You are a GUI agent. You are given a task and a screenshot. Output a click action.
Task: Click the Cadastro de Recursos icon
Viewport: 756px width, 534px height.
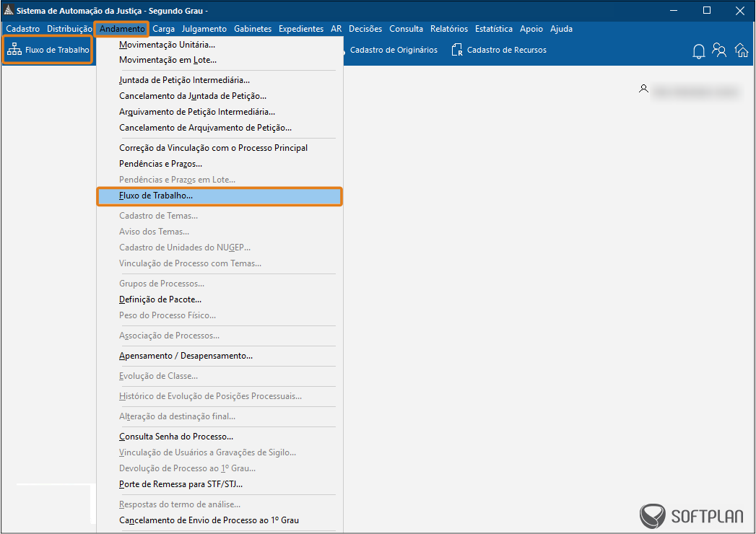(x=456, y=51)
